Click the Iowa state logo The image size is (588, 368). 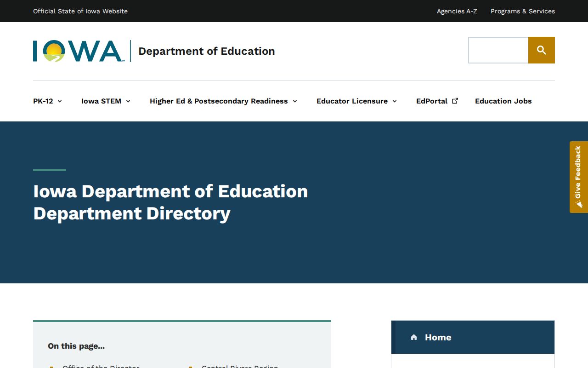tap(79, 51)
